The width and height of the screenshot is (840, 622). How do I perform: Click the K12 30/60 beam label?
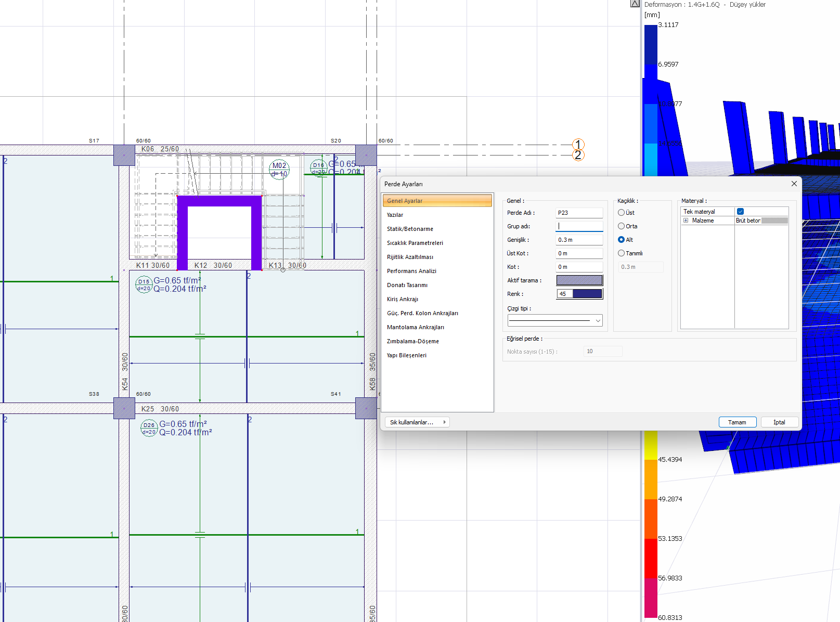point(213,266)
